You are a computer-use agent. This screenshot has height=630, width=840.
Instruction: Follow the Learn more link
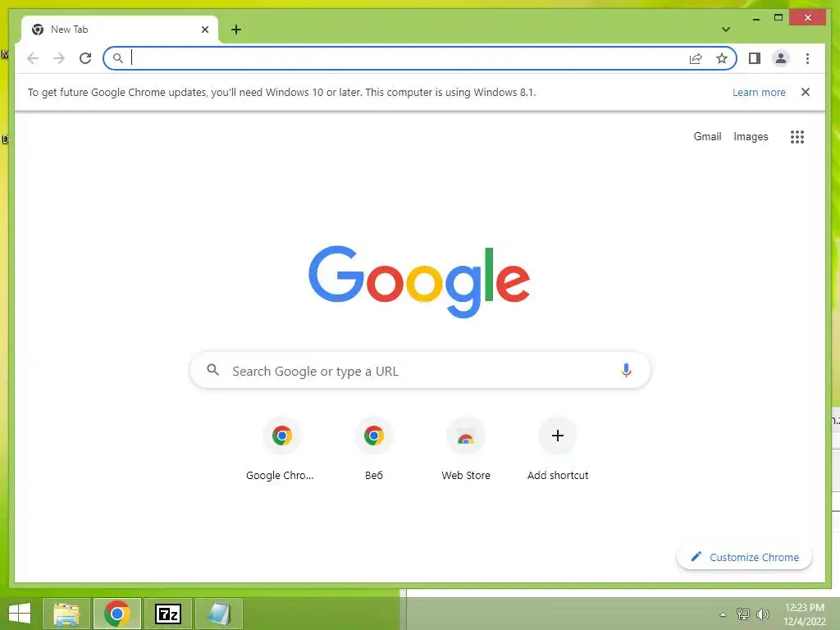[x=759, y=92]
